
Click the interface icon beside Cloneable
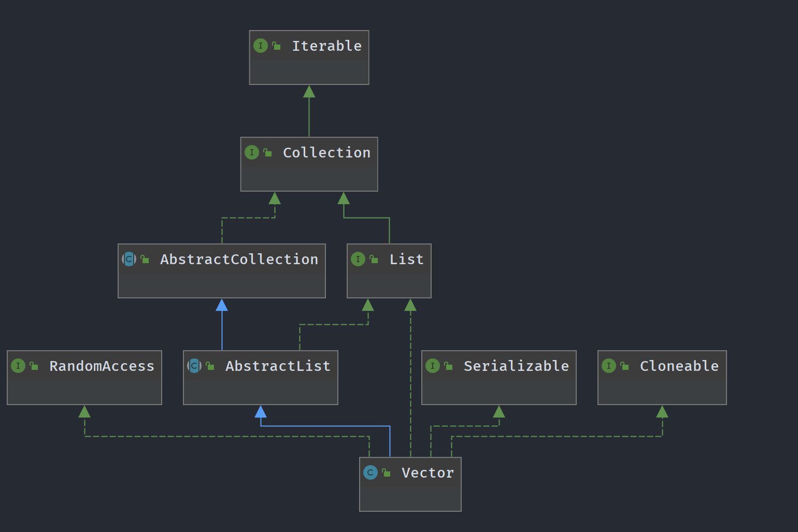[609, 366]
